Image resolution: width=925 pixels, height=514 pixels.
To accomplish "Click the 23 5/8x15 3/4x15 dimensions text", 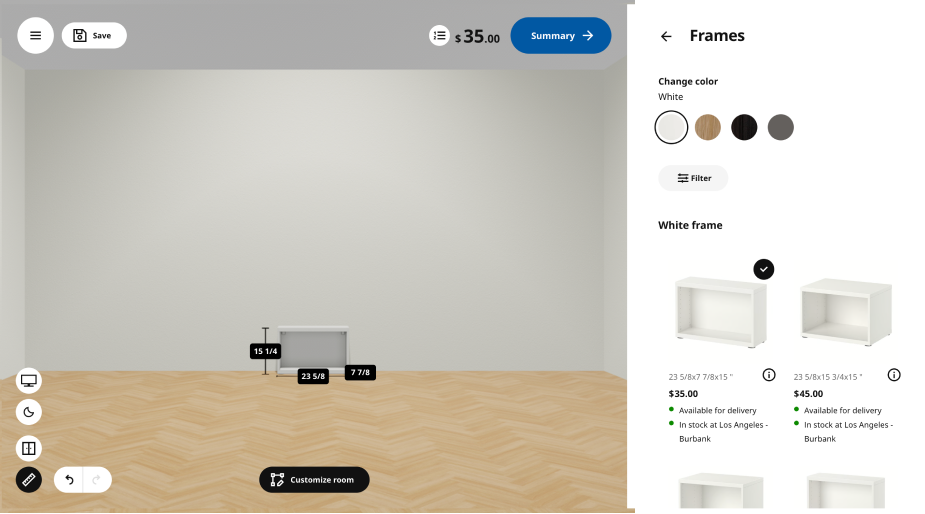I will (828, 377).
